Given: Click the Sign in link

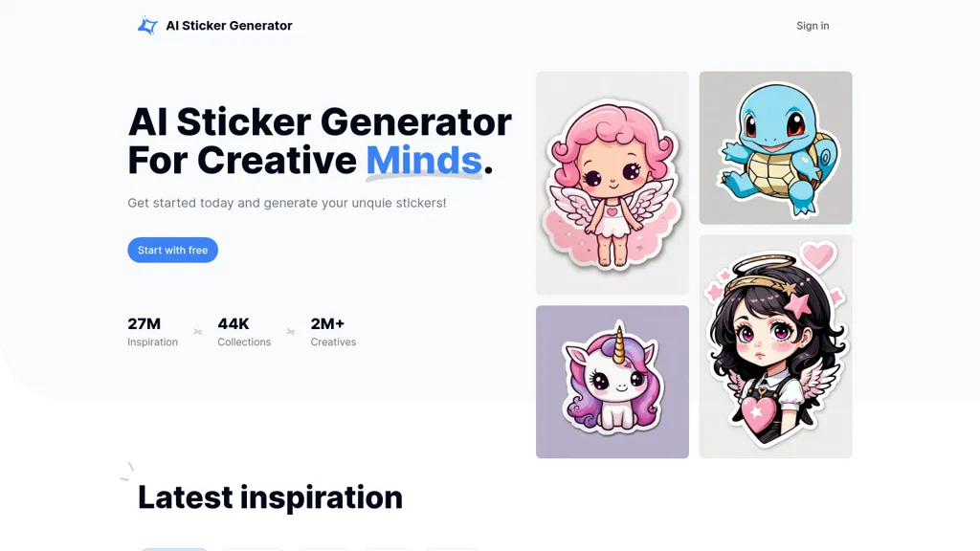Looking at the screenshot, I should click(x=813, y=26).
